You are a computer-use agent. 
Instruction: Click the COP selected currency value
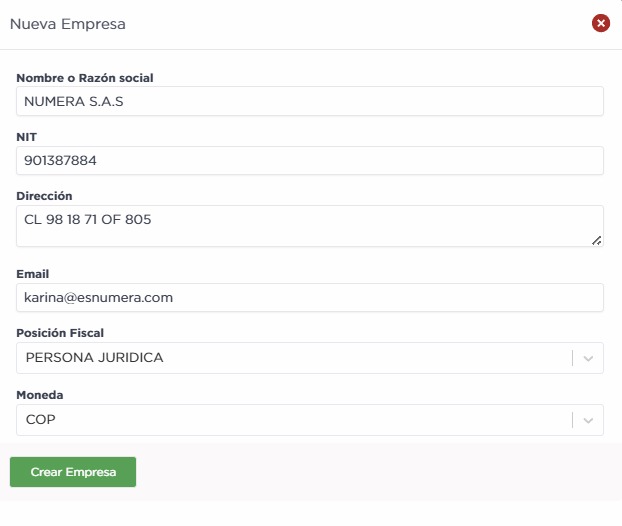pos(40,420)
